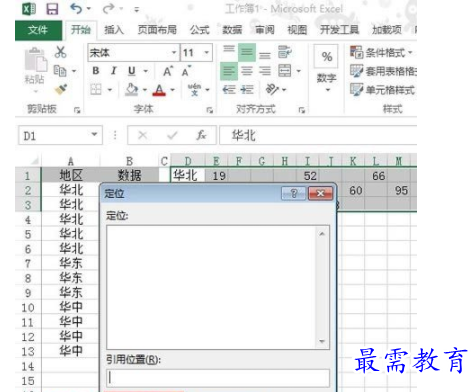Open the 对齐方式 group dialog launcher
476x392 pixels.
point(302,110)
